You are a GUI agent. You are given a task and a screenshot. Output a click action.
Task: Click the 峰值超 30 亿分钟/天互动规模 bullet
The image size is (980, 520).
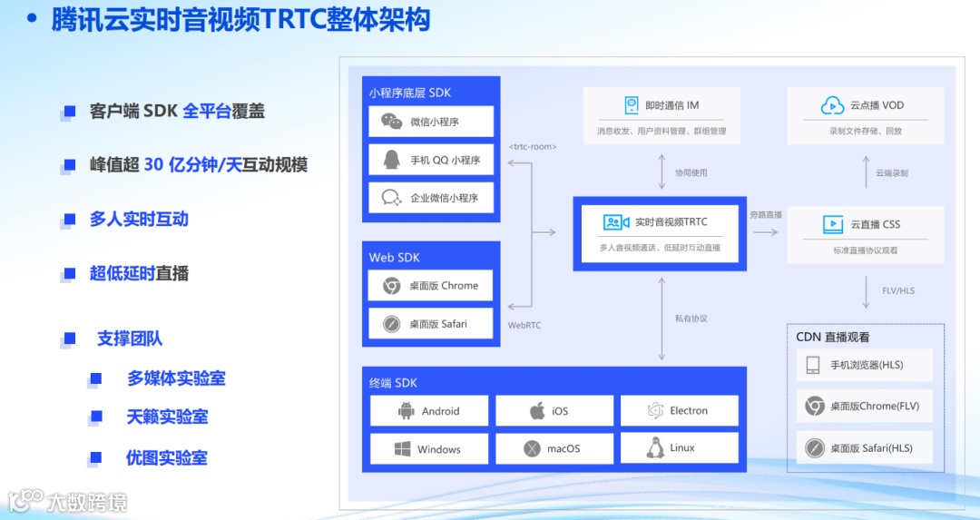[199, 165]
